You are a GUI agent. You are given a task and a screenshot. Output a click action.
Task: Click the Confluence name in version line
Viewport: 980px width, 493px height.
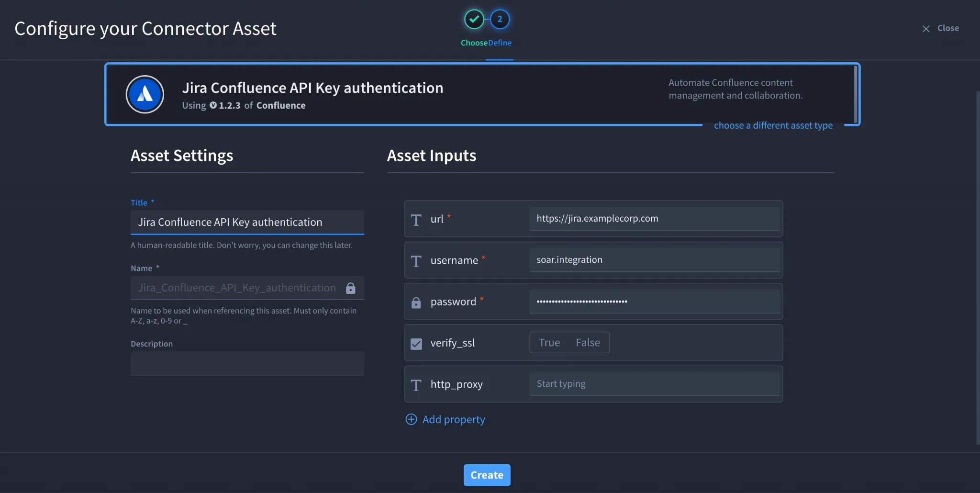click(281, 105)
